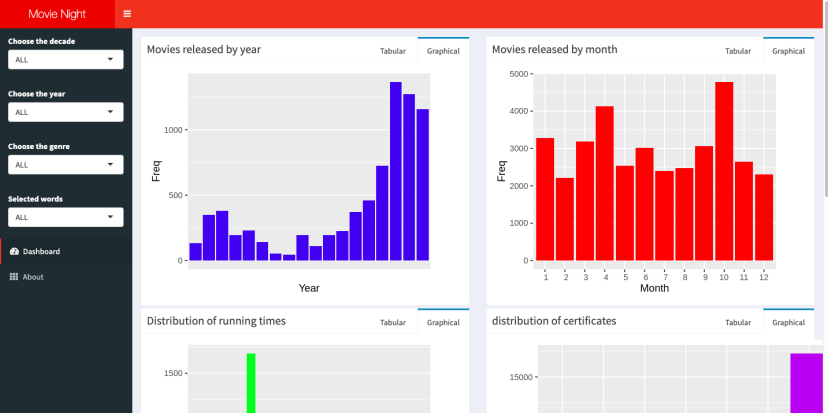The height and width of the screenshot is (413, 828).
Task: Click the green bar in running times chart
Action: click(251, 383)
